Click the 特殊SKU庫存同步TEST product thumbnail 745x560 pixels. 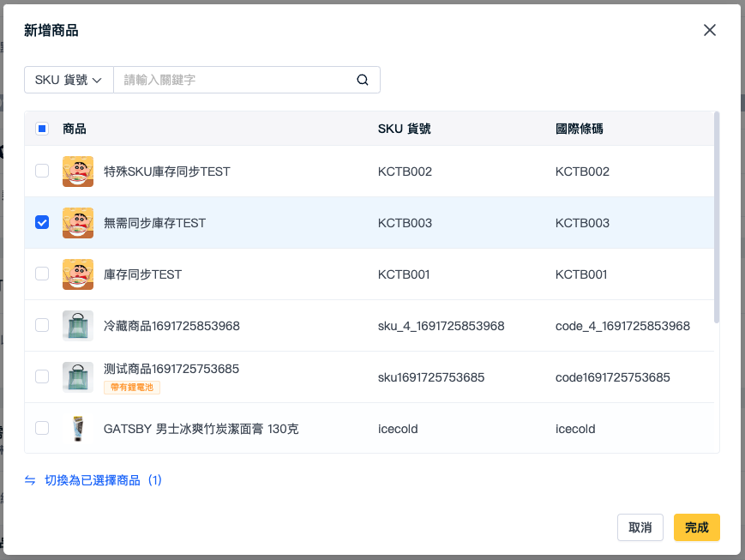click(x=78, y=172)
